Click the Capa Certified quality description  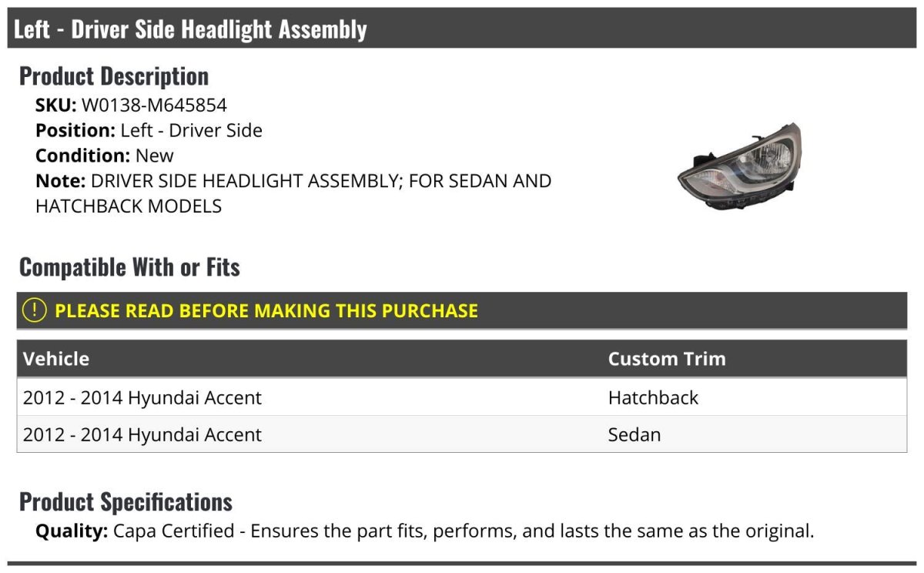463,531
